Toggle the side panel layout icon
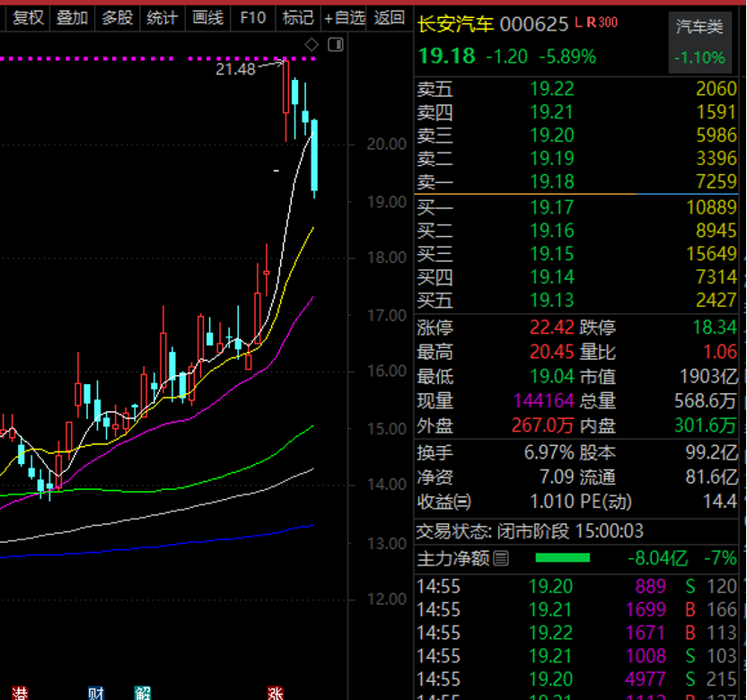The image size is (747, 700). (x=336, y=45)
